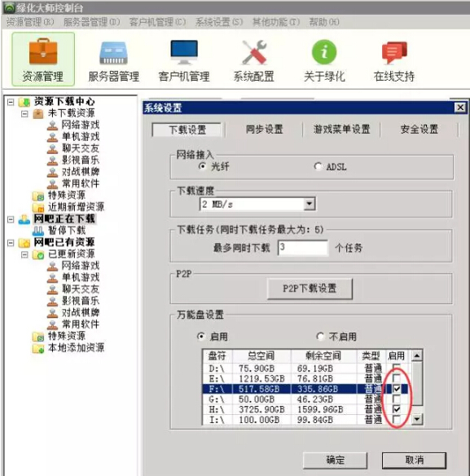Click 最多同时下载 task count input field
The height and width of the screenshot is (476, 470).
(x=303, y=248)
